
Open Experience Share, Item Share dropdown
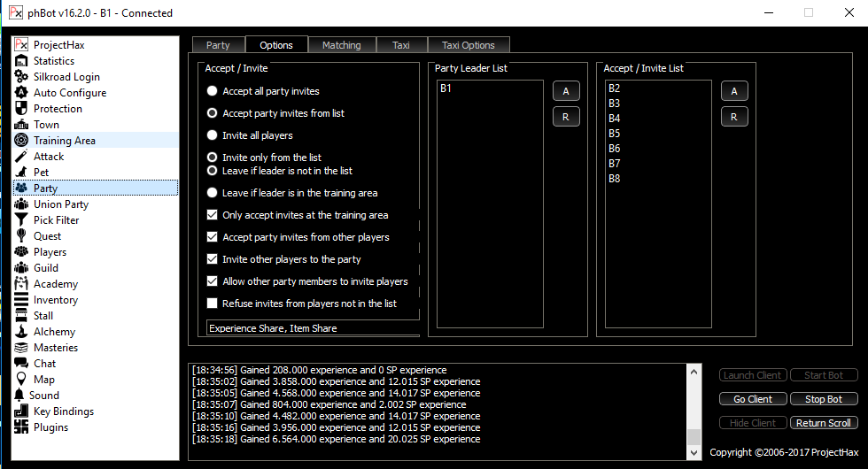coord(311,328)
